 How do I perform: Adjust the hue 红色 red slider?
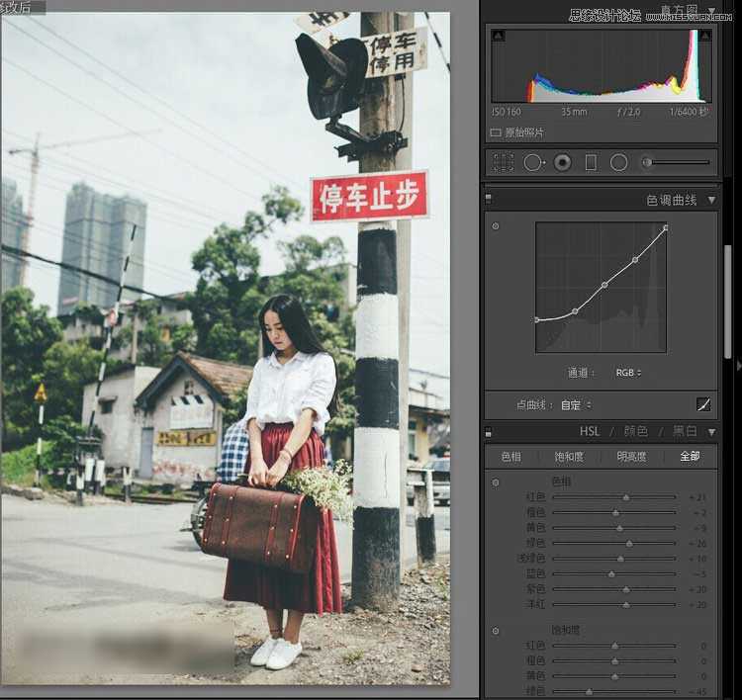pos(625,497)
